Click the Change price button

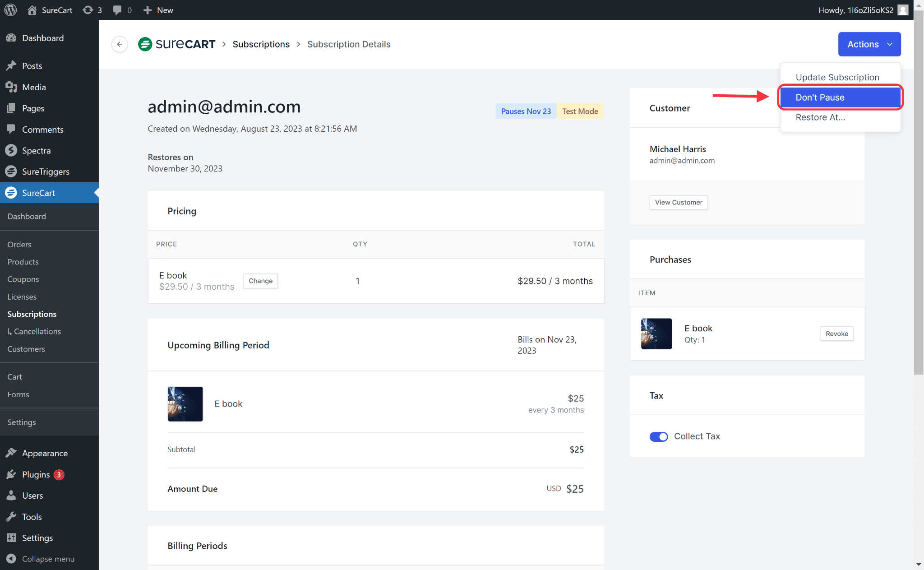[260, 281]
